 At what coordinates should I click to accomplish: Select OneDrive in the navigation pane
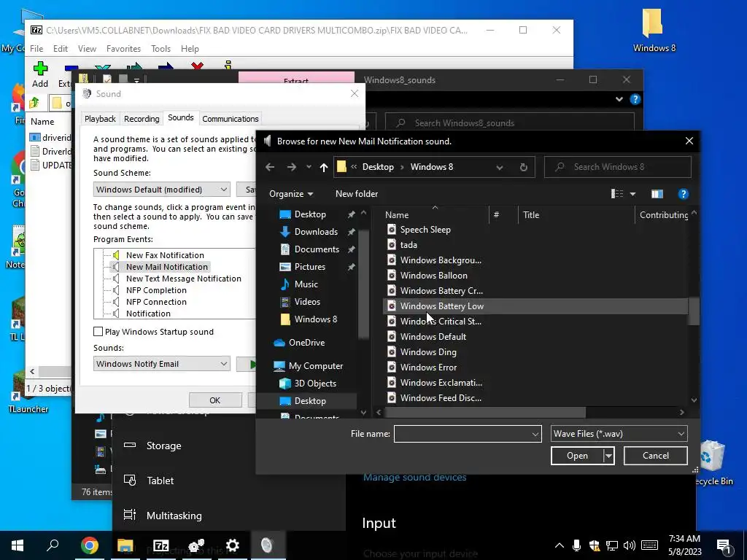tap(306, 343)
